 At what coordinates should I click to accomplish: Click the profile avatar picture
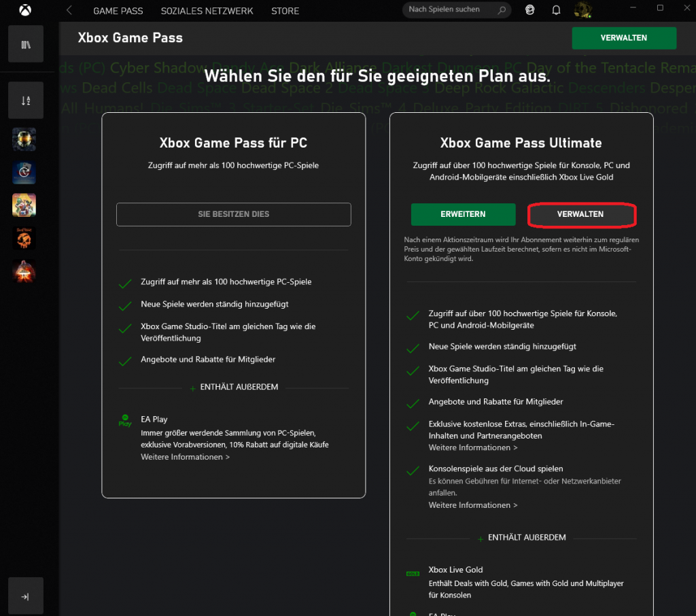point(582,10)
